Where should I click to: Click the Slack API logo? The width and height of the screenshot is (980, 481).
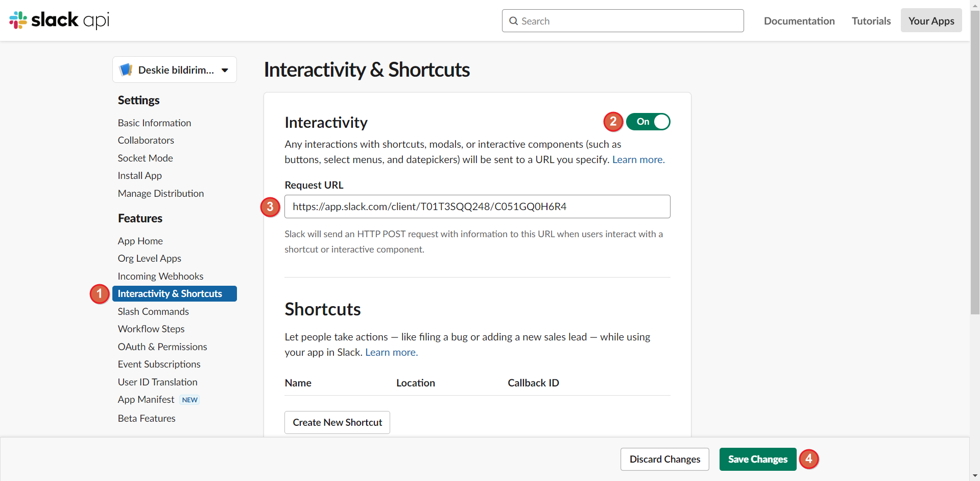pos(59,20)
